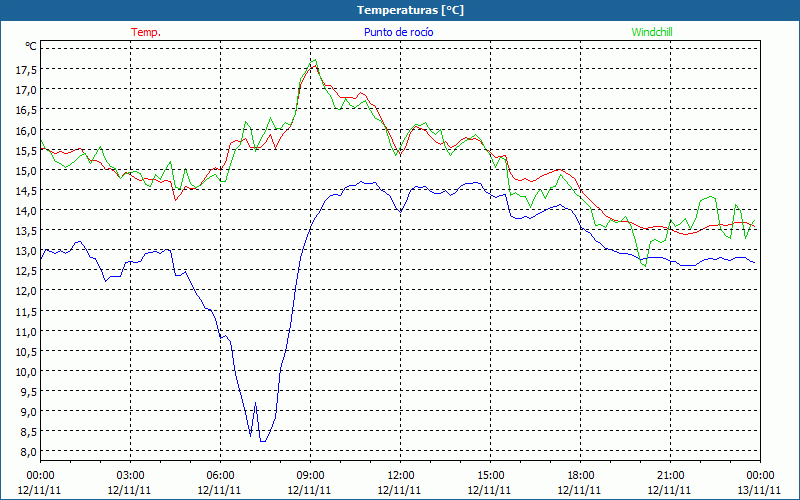Click the 13,0 y-axis value
The image size is (800, 500).
26,252
